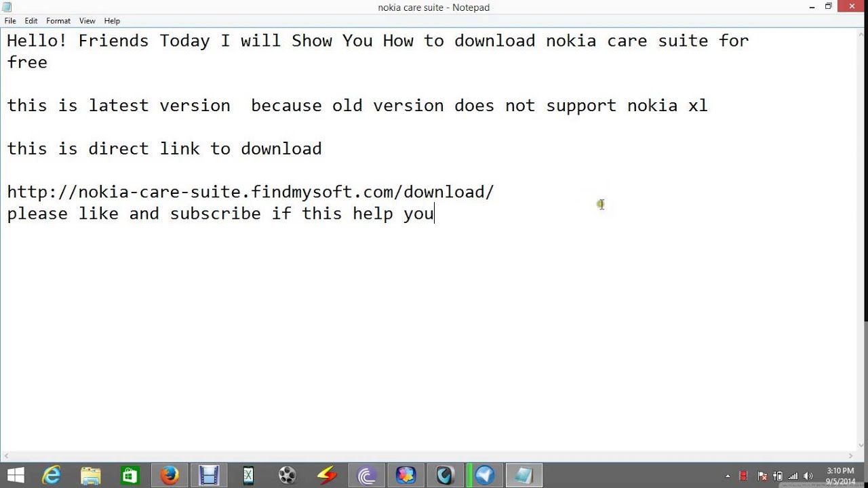Click the word 'Hello!' in the first line

37,41
